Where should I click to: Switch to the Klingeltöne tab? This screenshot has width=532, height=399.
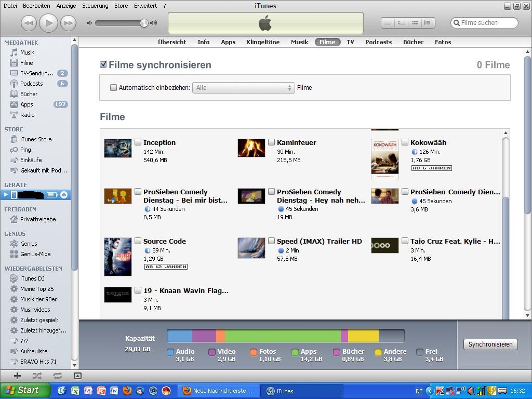(263, 42)
